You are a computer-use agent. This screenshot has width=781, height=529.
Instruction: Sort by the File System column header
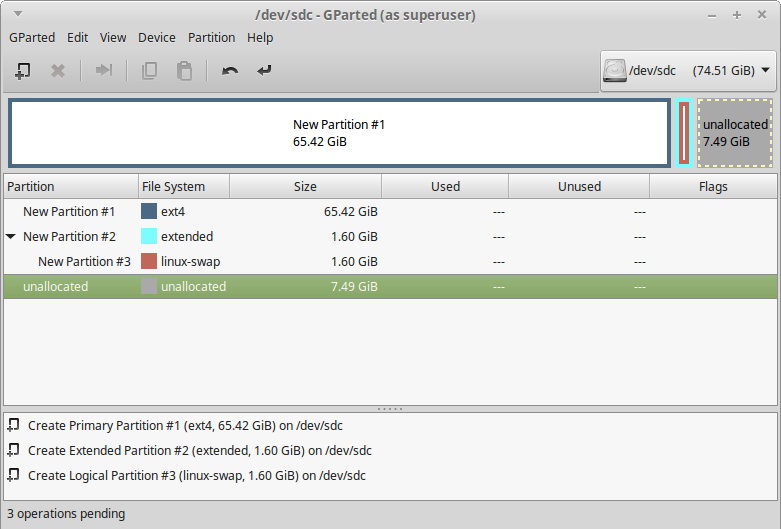(x=184, y=186)
